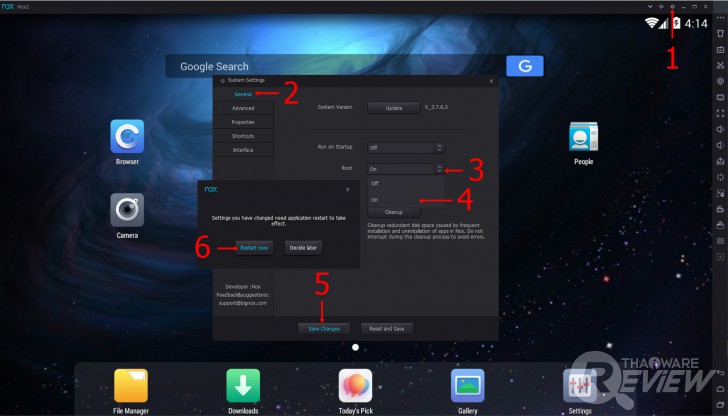This screenshot has width=728, height=416.
Task: Select the General settings tab
Action: tap(243, 94)
